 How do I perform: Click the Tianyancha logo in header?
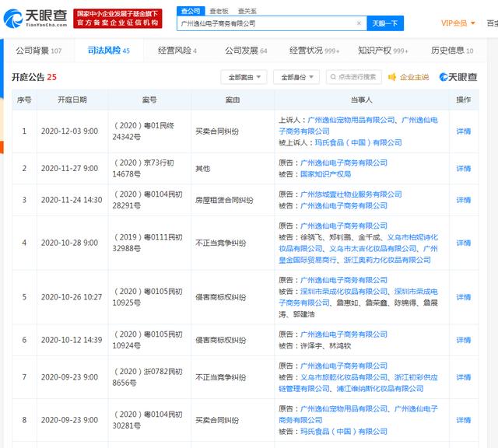[34, 19]
